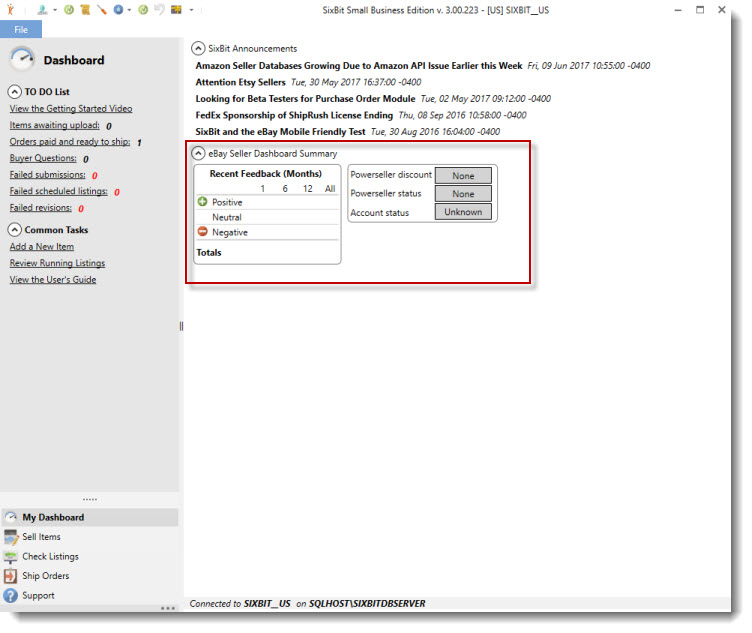Open Failed submissions link

pyautogui.click(x=47, y=175)
